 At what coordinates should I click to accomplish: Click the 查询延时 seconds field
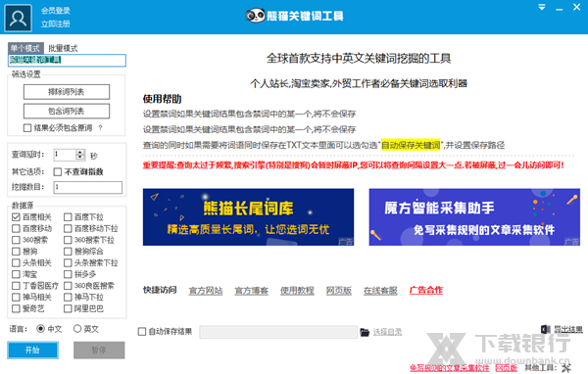(x=66, y=155)
